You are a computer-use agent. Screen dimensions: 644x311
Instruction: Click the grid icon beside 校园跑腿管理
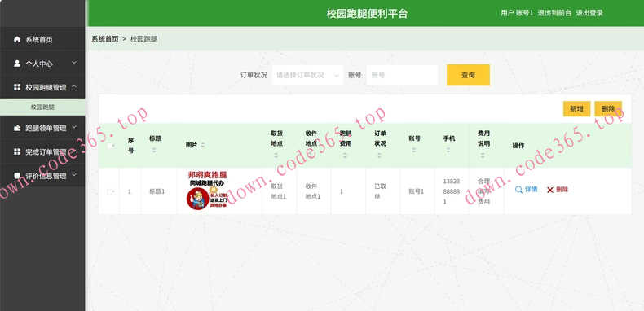pyautogui.click(x=17, y=87)
